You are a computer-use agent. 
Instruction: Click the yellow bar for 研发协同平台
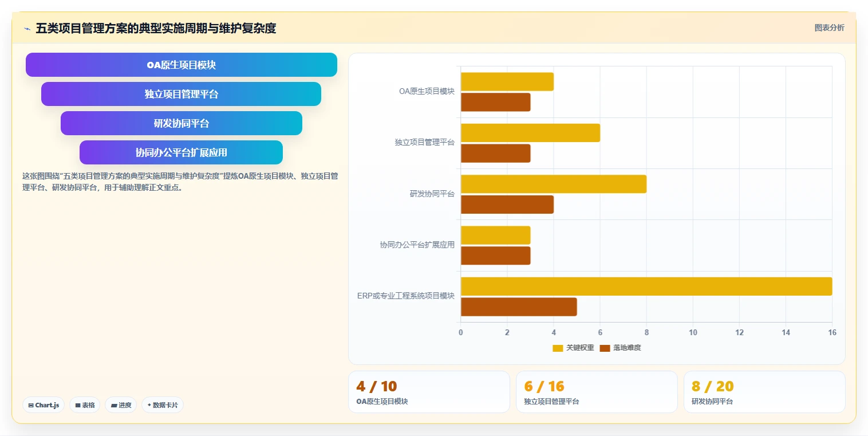[x=554, y=184]
